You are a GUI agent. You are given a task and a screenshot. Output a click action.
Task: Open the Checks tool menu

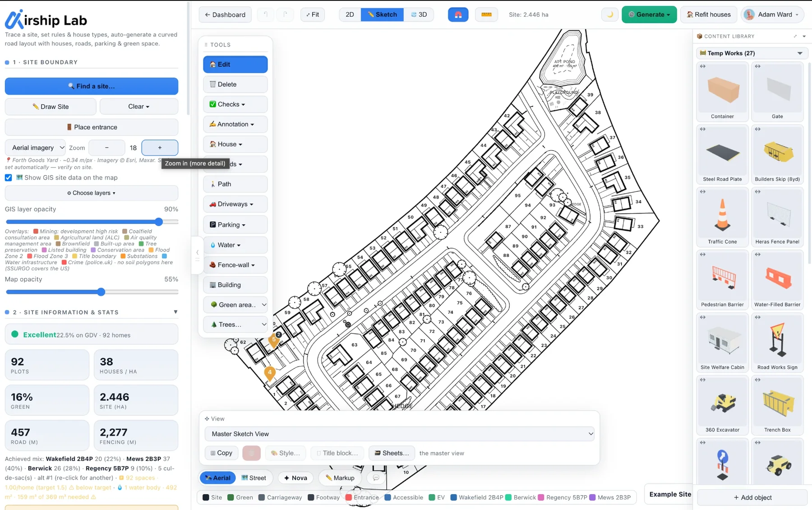point(235,104)
